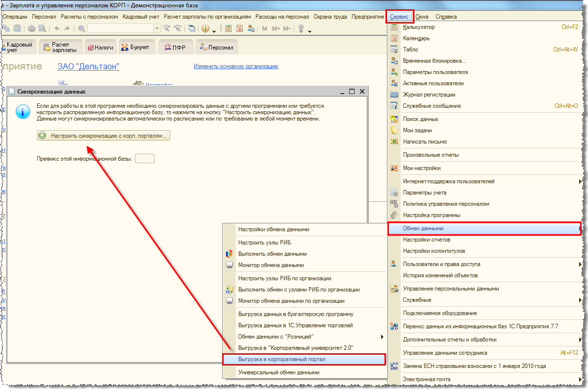
Task: Click the wrench tools icon in the toolbar
Action: (301, 28)
